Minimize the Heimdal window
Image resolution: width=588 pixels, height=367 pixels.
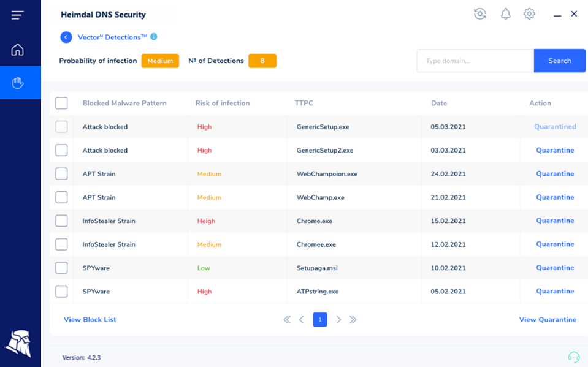(x=557, y=16)
